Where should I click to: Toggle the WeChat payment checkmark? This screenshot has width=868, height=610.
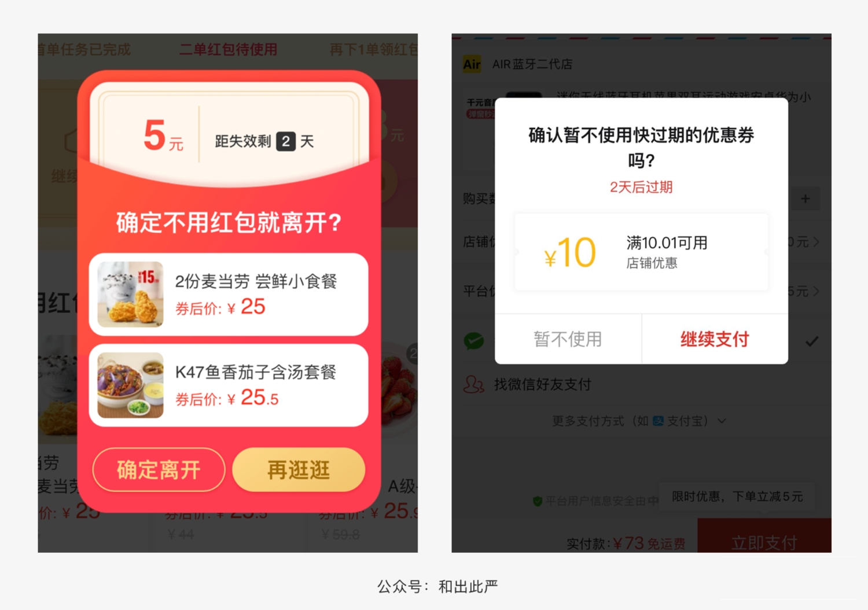click(x=812, y=341)
